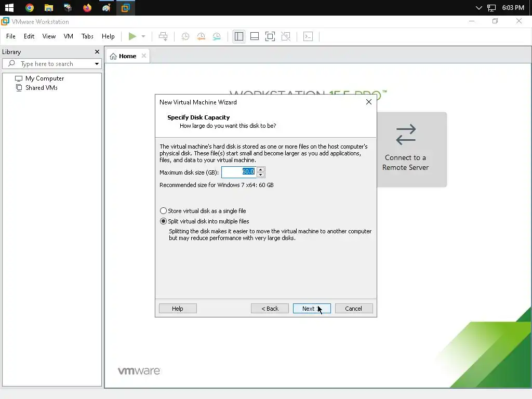This screenshot has height=399, width=532.
Task: Click the green Power On play icon
Action: (x=132, y=36)
